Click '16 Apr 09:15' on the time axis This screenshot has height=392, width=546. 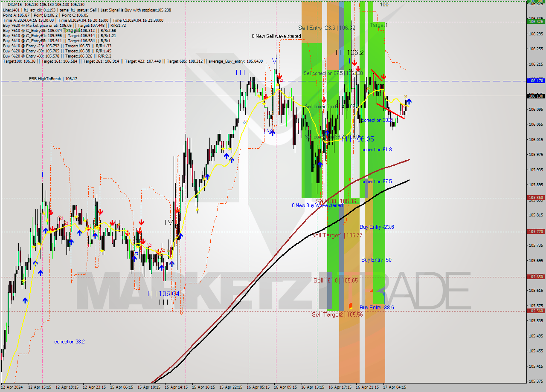pyautogui.click(x=285, y=387)
